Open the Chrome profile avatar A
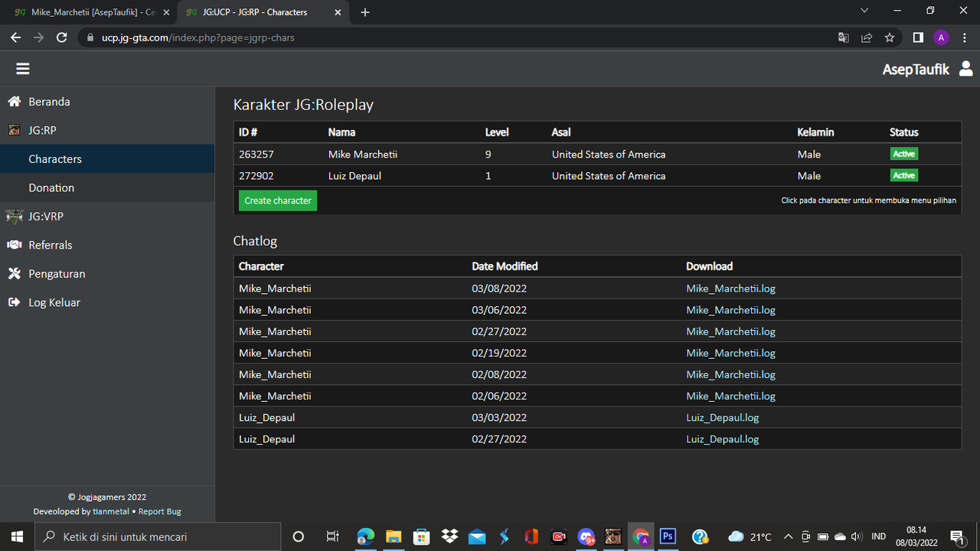 (941, 37)
